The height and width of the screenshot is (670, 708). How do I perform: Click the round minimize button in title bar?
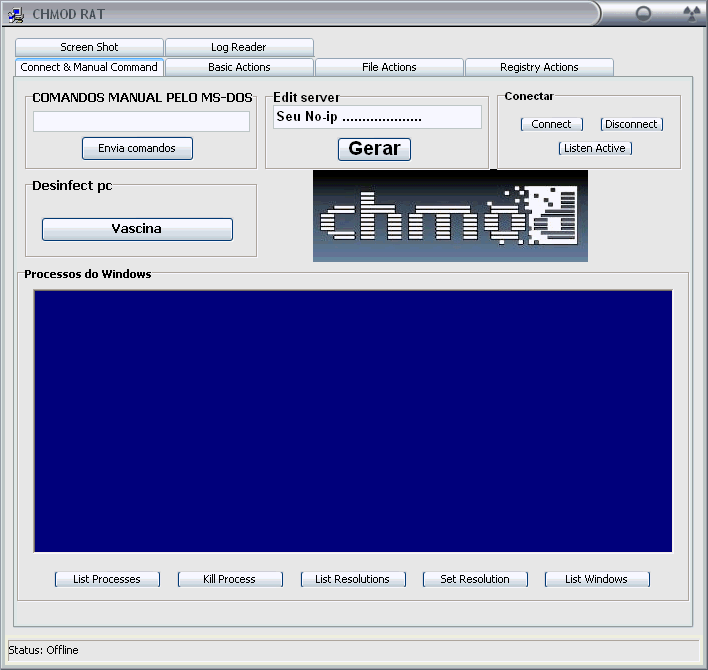644,14
